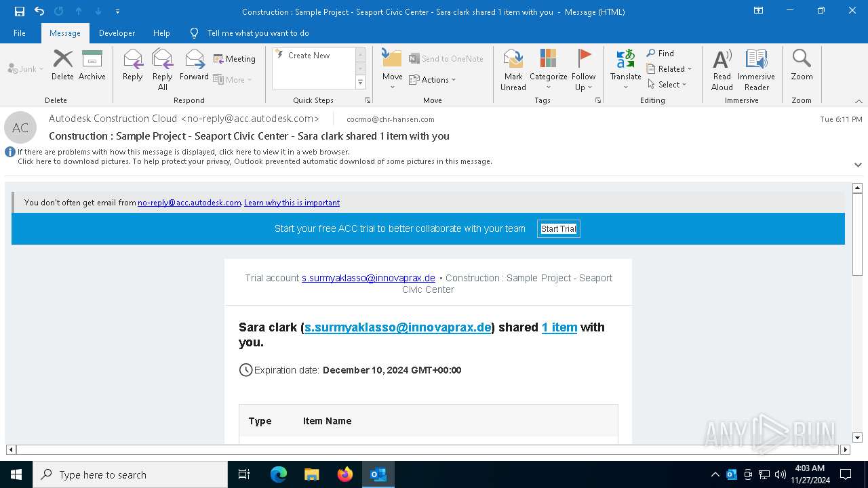
Task: Expand the message header chevron
Action: tap(858, 165)
